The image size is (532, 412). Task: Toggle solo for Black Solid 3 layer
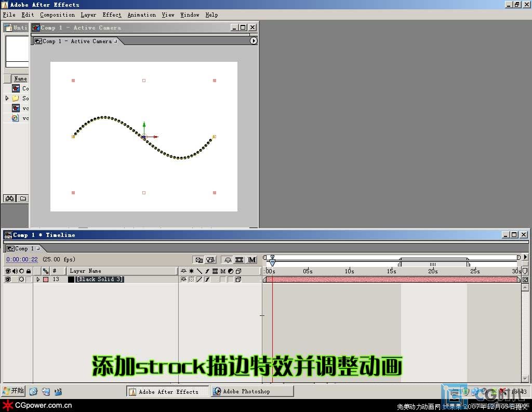[21, 280]
